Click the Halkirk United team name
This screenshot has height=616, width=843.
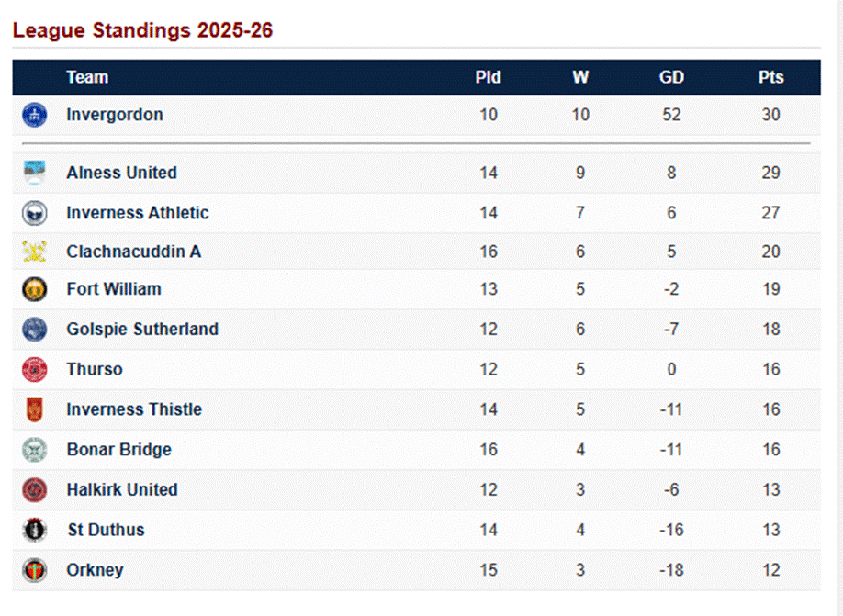click(x=122, y=490)
